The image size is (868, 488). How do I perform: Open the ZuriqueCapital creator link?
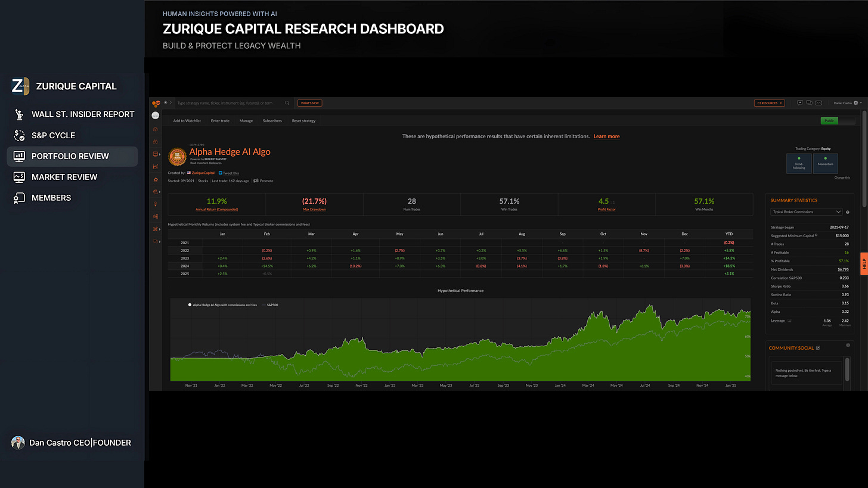tap(203, 173)
